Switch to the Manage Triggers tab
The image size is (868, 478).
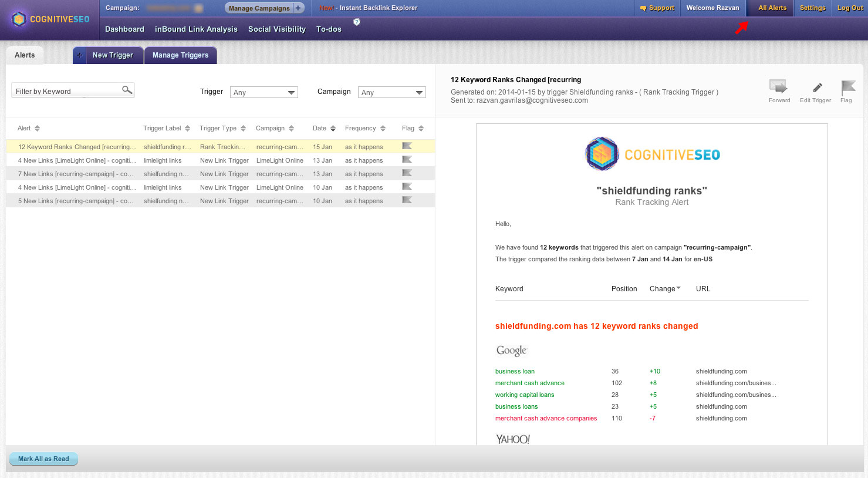(x=180, y=55)
